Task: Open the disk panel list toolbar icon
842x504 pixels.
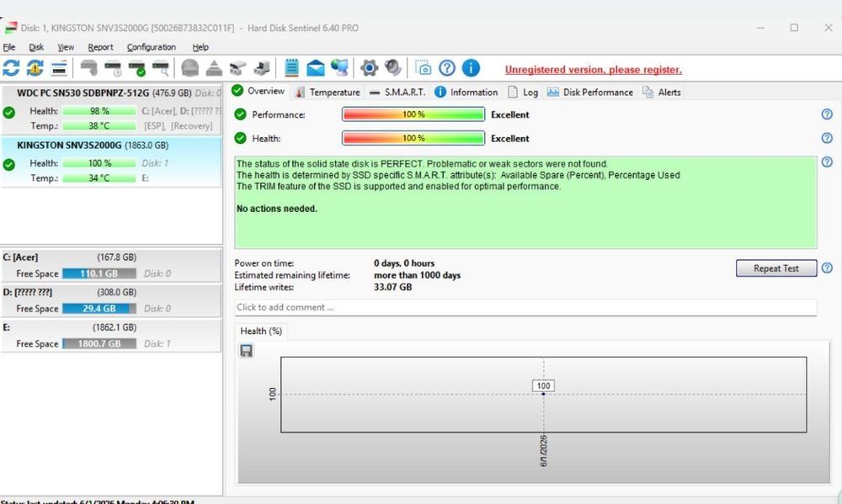Action: [59, 68]
